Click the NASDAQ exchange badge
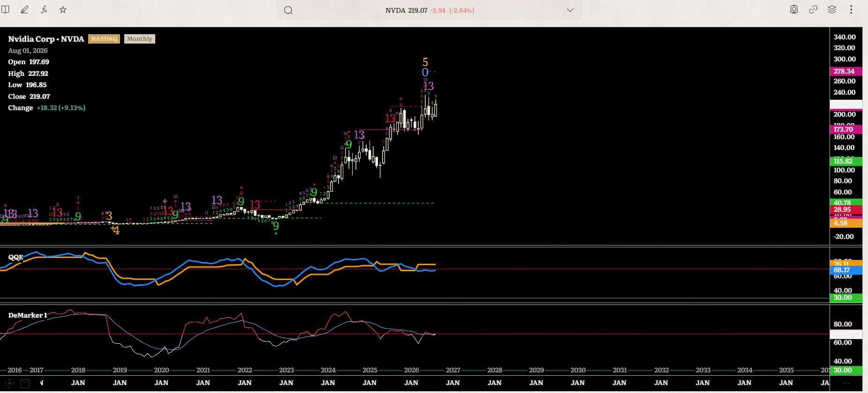Viewport: 868px width, 393px height. (x=104, y=39)
